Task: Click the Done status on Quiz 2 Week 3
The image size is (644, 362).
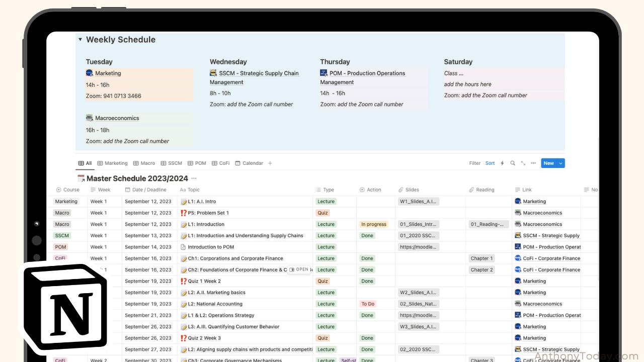Action: tap(367, 338)
